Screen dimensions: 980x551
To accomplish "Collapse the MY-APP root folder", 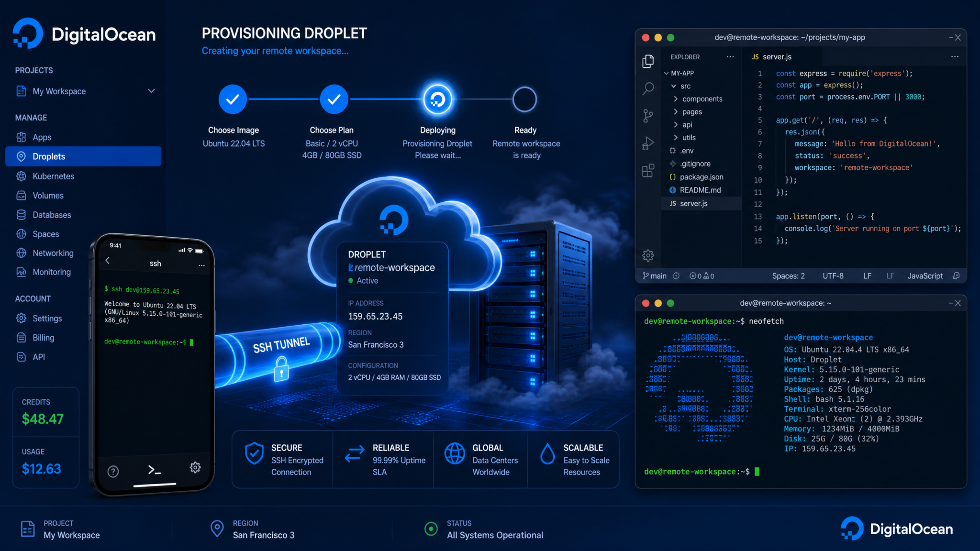I will [x=666, y=73].
